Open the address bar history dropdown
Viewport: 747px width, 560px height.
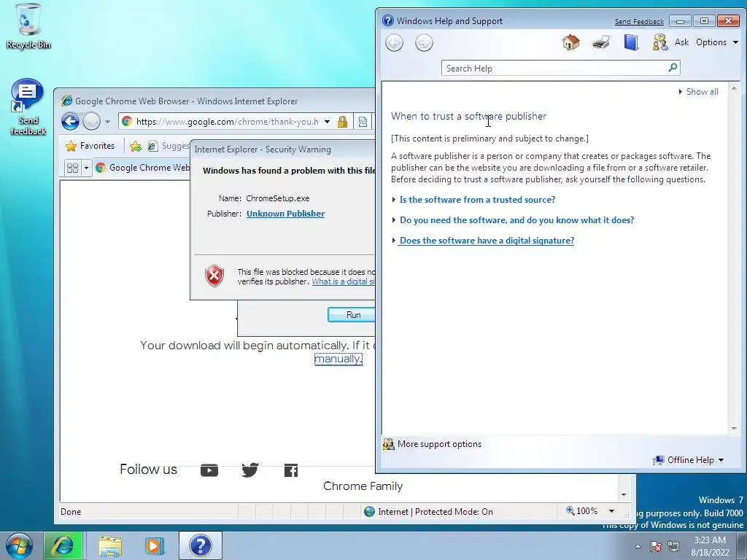point(328,122)
